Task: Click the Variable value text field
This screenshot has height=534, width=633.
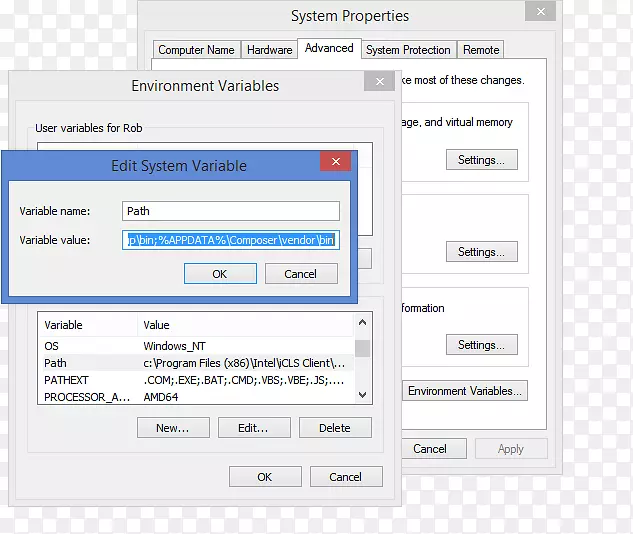Action: [231, 240]
